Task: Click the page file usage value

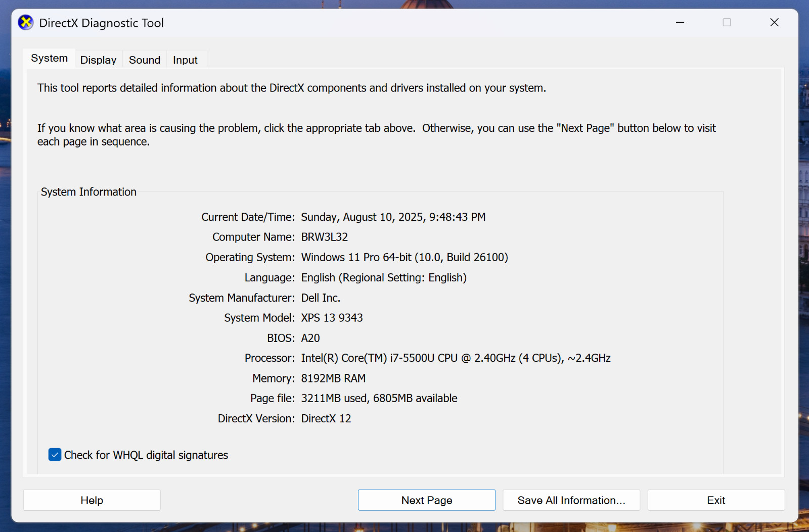Action: 379,398
